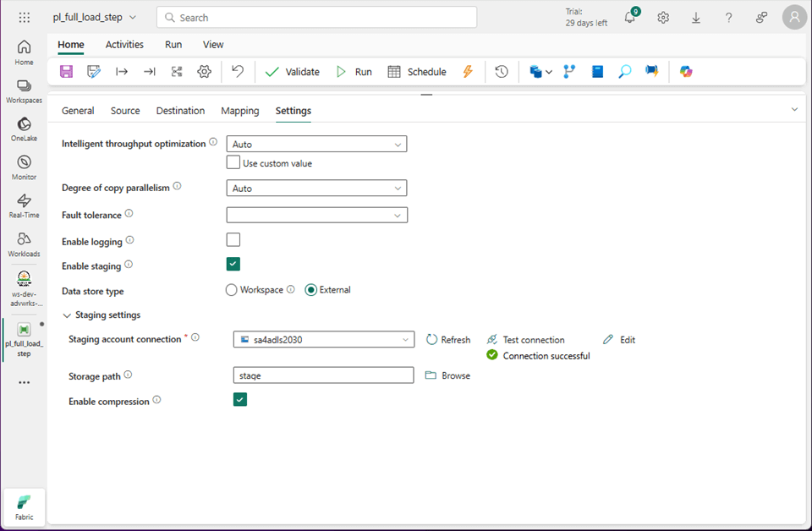Viewport: 812px width, 531px height.
Task: Open the Activities ribbon tab
Action: tap(124, 45)
